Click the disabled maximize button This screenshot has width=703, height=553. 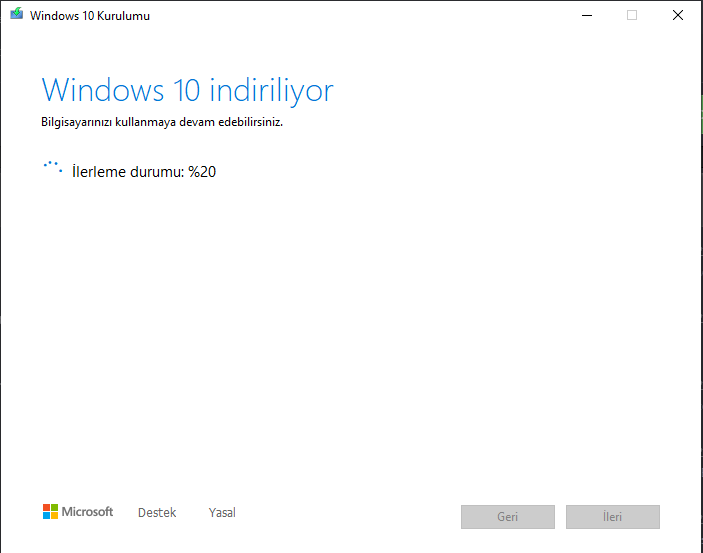point(632,15)
